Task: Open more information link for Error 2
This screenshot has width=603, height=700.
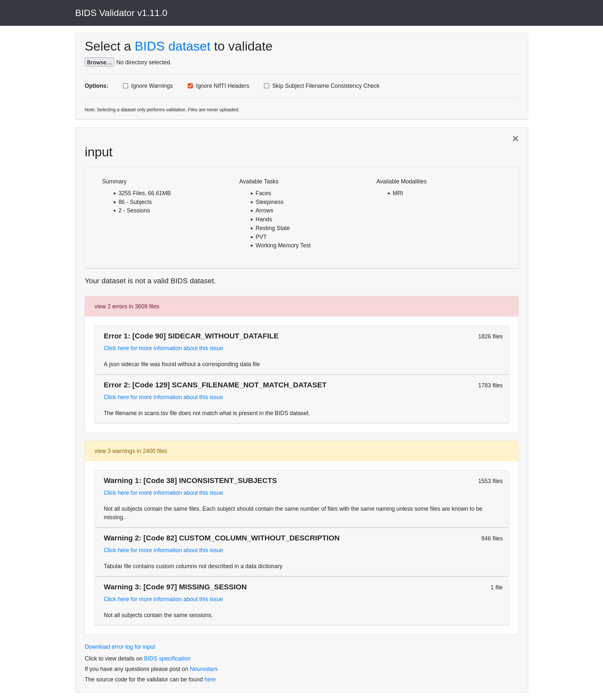Action: 163,397
